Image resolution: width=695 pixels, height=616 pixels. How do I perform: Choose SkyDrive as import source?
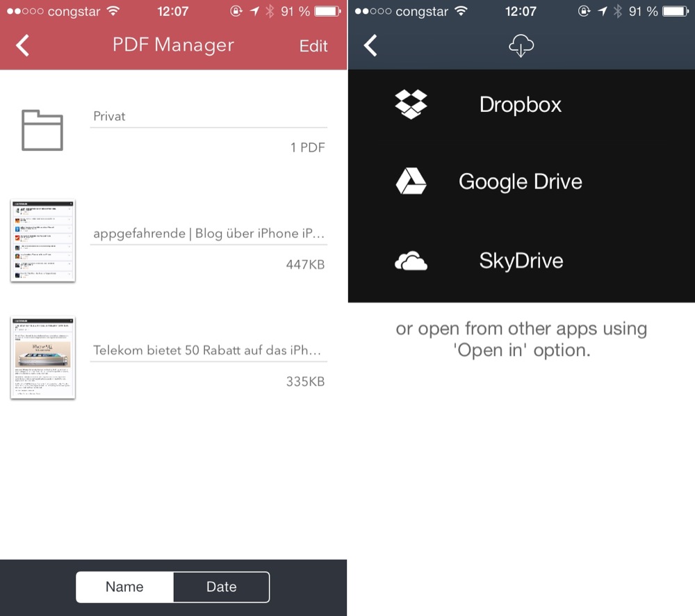click(x=521, y=261)
